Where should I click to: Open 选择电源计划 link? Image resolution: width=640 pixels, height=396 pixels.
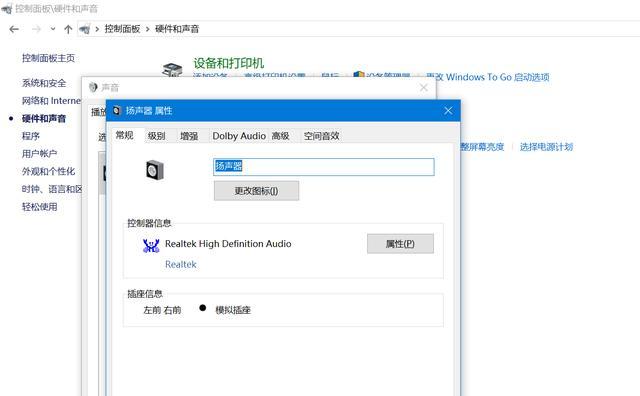(546, 147)
